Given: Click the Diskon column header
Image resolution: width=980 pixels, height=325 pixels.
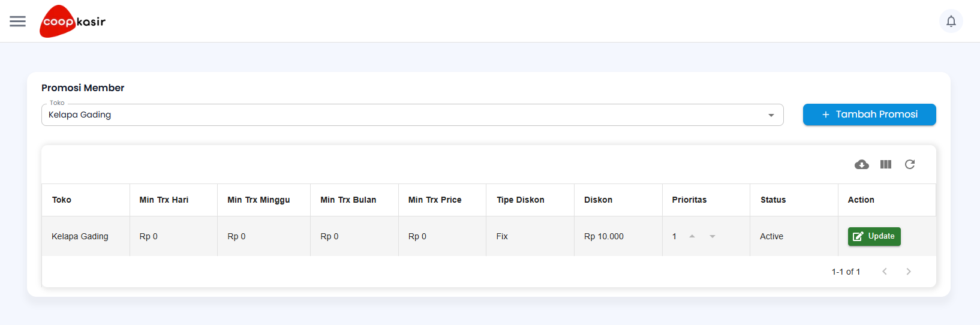Looking at the screenshot, I should coord(598,200).
